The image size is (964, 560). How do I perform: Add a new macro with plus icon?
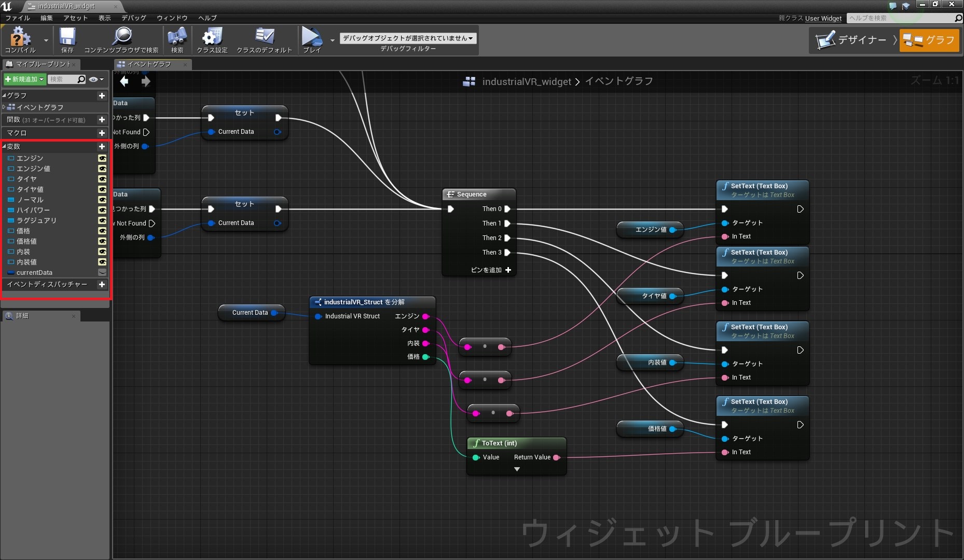102,133
